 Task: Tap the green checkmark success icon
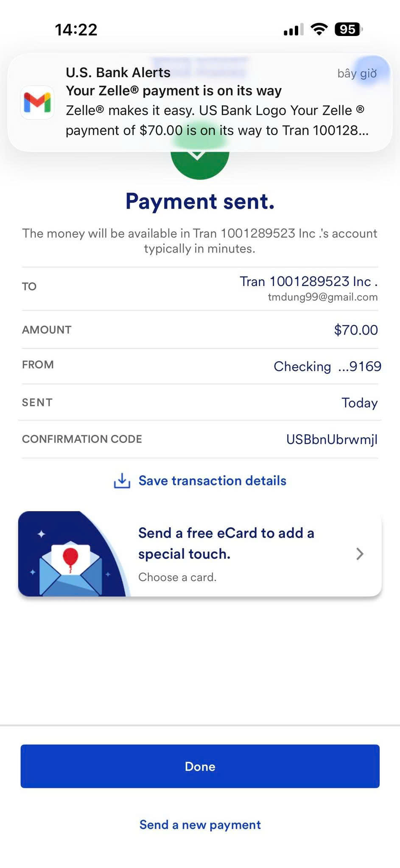coord(200,163)
